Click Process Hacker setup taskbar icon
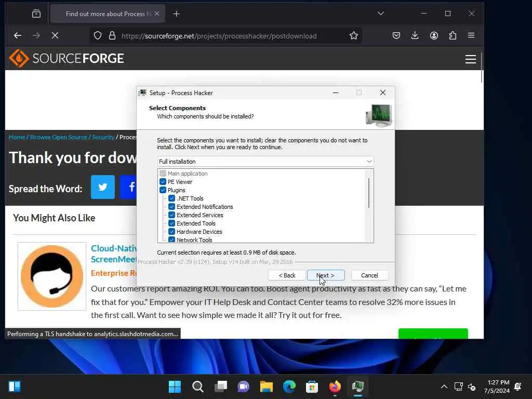Viewport: 532px width, 399px height. point(357,387)
